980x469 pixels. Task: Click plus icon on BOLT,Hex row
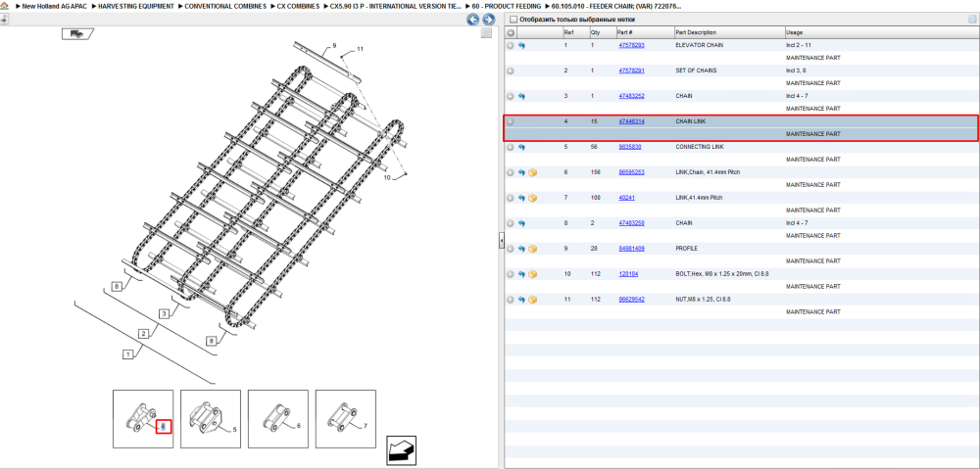pyautogui.click(x=511, y=274)
